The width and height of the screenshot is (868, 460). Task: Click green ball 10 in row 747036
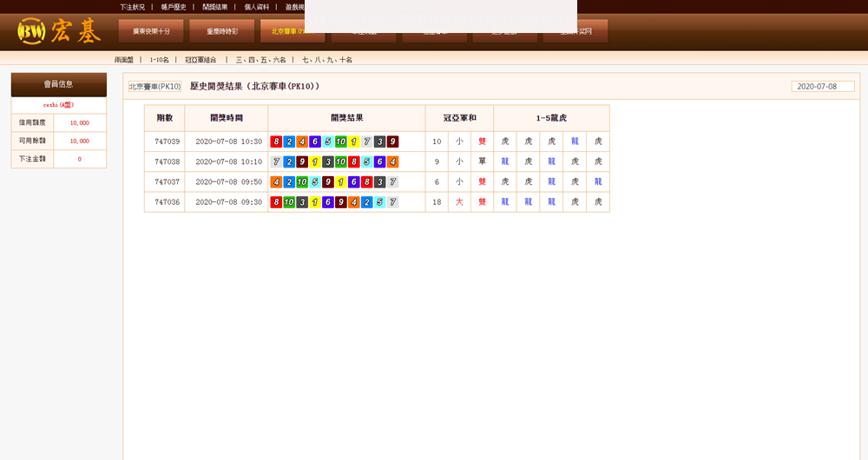[x=289, y=202]
